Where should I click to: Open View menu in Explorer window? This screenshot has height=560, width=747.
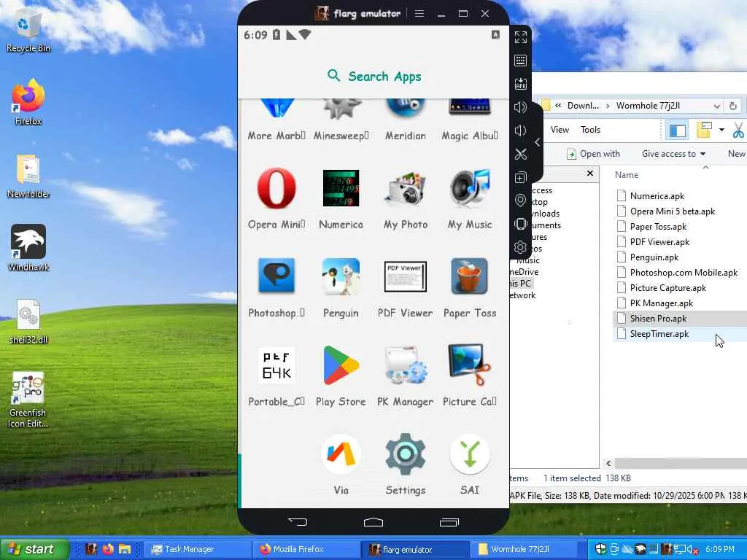560,130
